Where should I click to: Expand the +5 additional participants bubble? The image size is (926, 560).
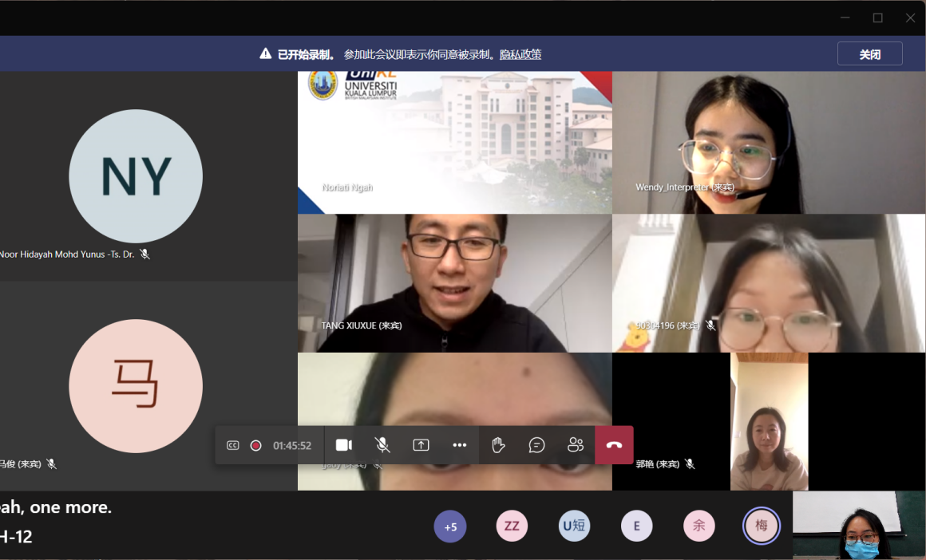[x=450, y=526]
